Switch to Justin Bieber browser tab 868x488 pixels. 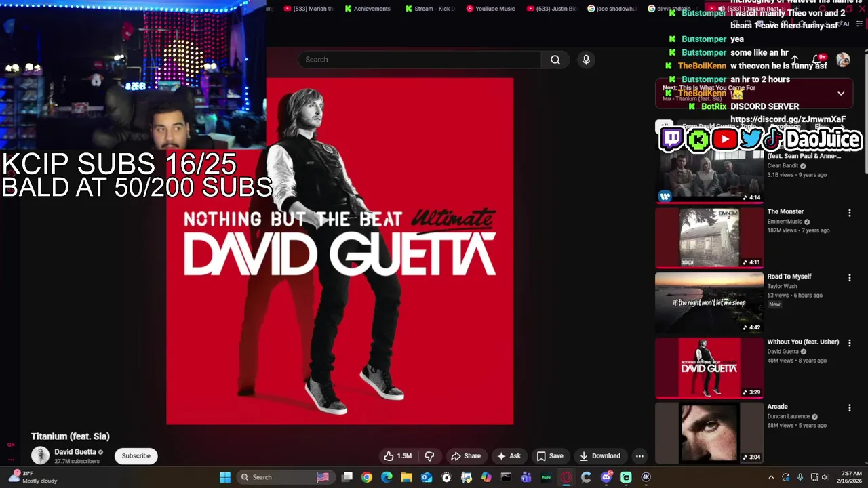[x=553, y=9]
